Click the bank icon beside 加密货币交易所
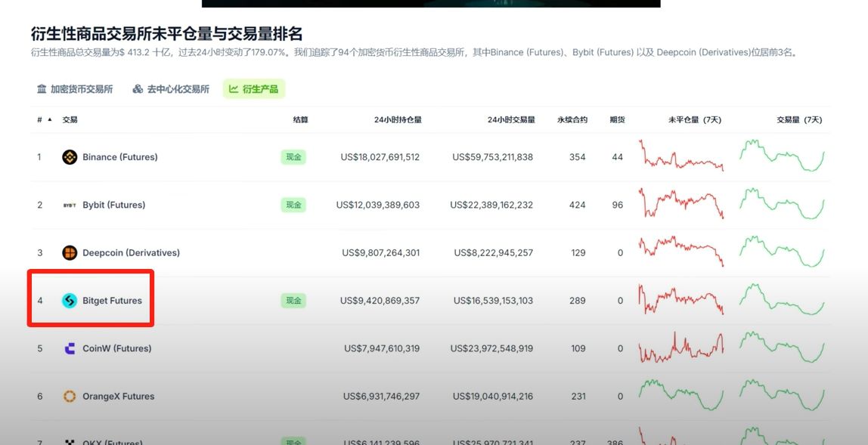 (x=40, y=88)
